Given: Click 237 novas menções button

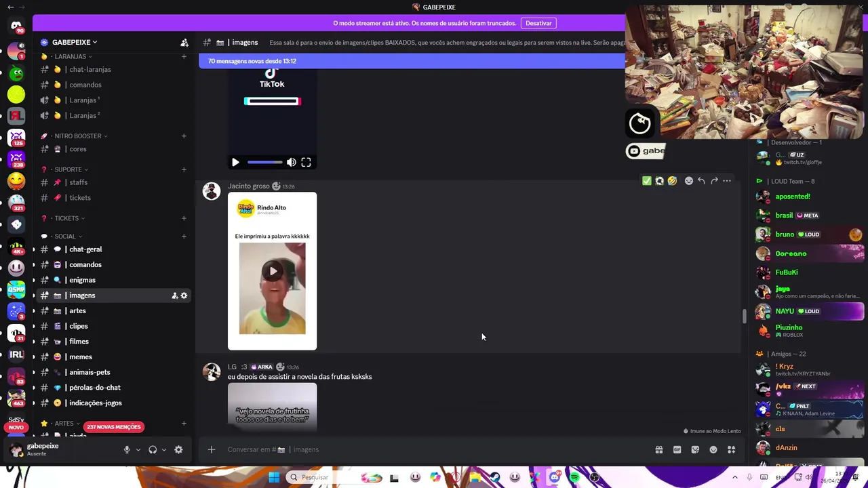Looking at the screenshot, I should (x=114, y=427).
